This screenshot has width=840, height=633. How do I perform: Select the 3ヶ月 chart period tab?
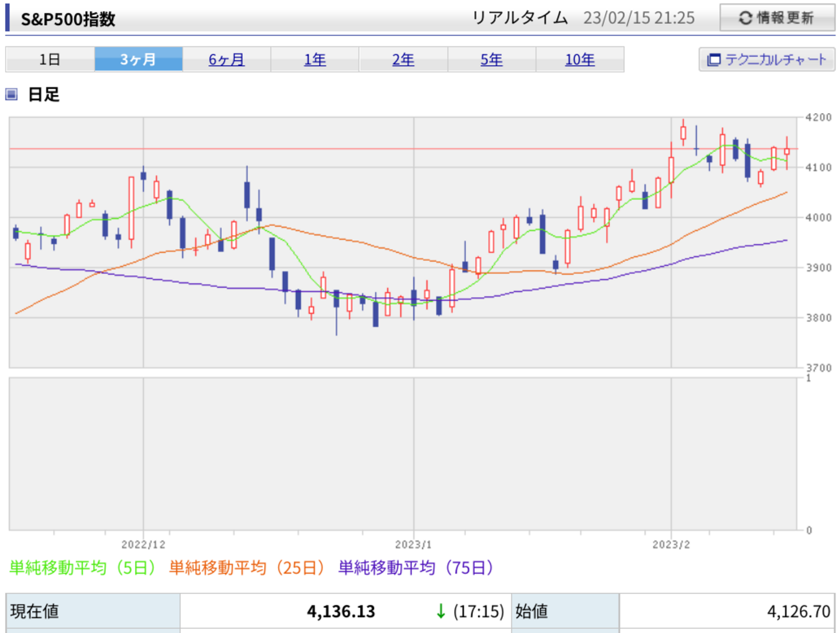pos(138,59)
